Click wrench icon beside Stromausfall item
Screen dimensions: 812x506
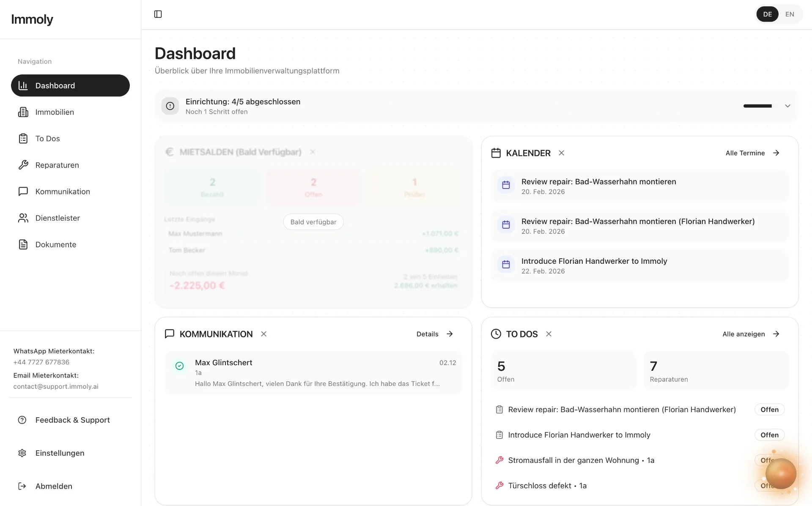pos(499,460)
